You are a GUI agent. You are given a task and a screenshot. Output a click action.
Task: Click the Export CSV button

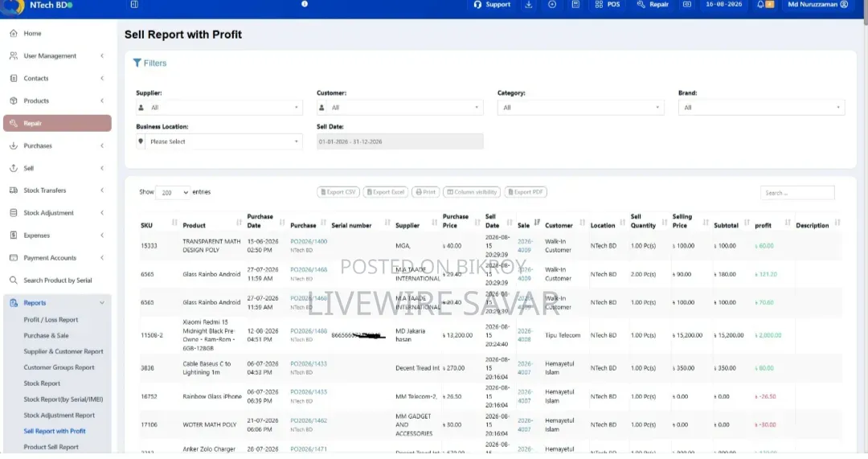pos(338,192)
